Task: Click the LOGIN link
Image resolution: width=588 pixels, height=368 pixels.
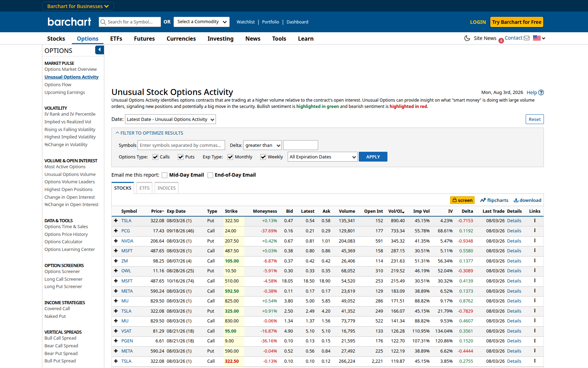Action: pyautogui.click(x=478, y=22)
